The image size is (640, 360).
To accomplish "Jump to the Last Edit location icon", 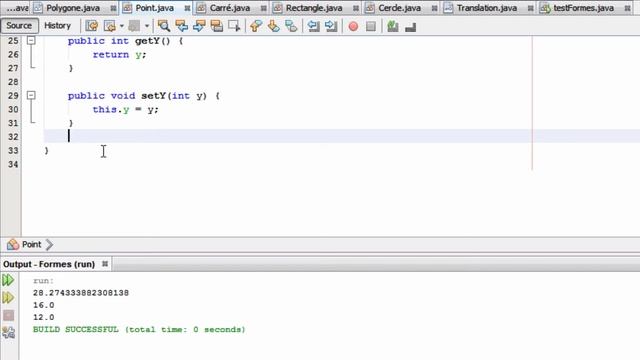I will [91, 26].
